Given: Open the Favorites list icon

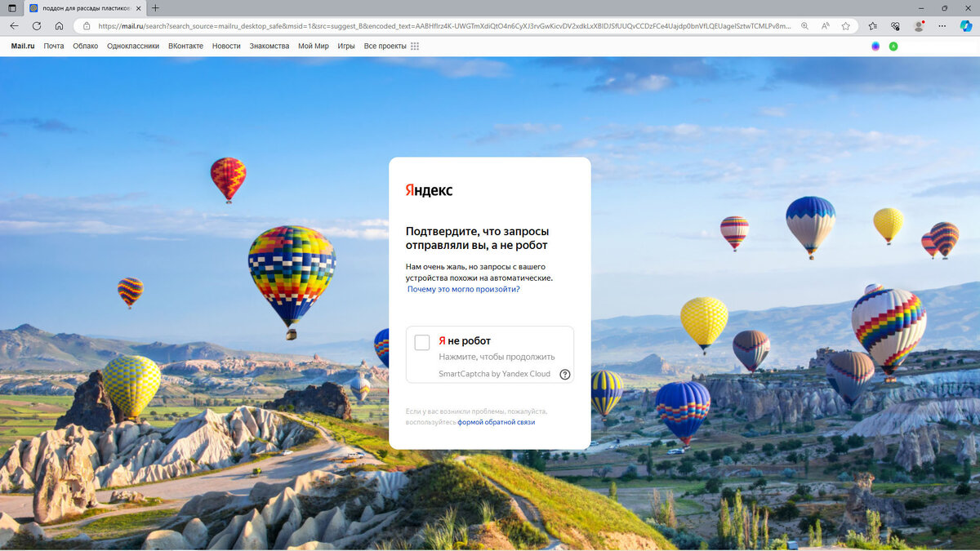Looking at the screenshot, I should 873,26.
